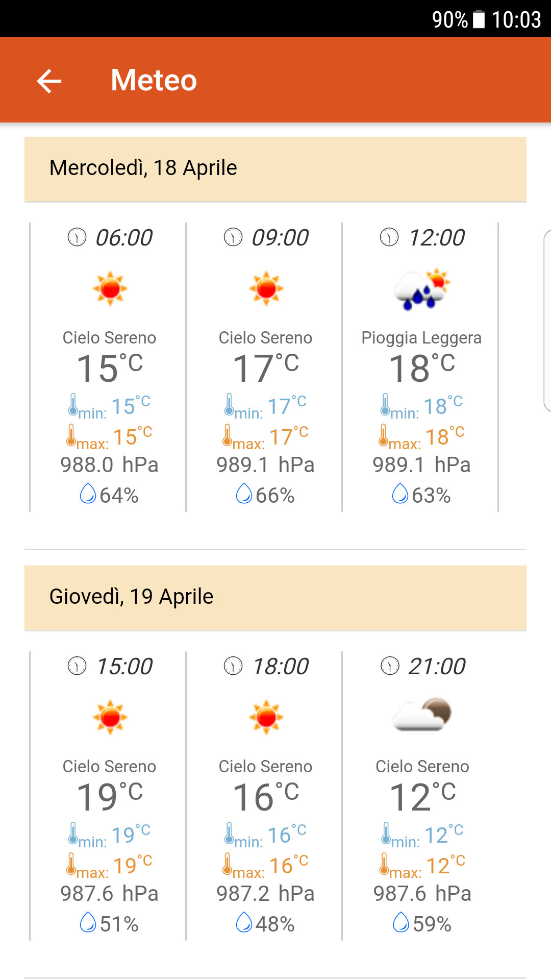Screen dimensions: 551x980
Task: Tap the cloudy moon icon at 21:00
Action: pyautogui.click(x=422, y=715)
